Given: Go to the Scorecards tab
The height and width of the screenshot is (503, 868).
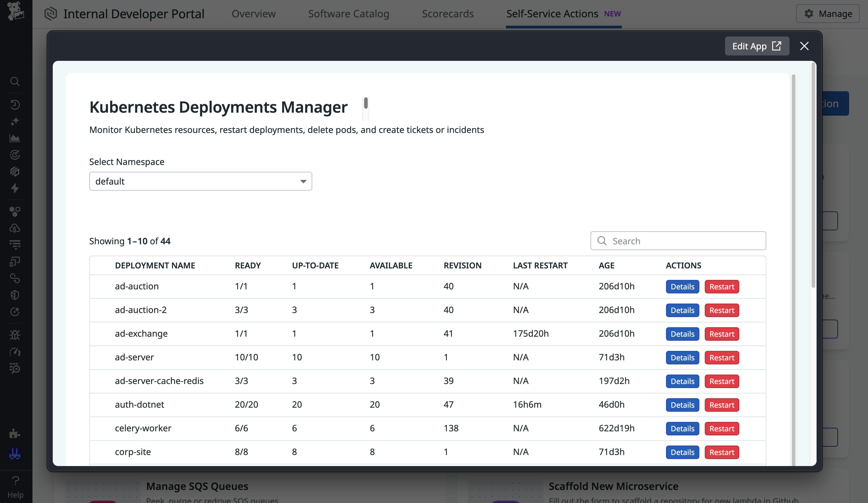Looking at the screenshot, I should pos(448,14).
